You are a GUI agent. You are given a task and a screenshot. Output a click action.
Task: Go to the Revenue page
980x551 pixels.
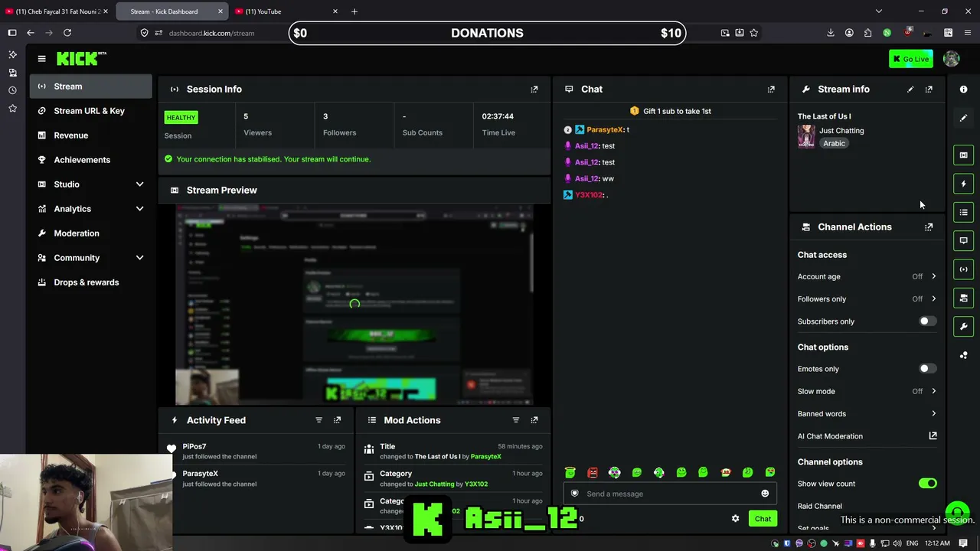click(91, 135)
